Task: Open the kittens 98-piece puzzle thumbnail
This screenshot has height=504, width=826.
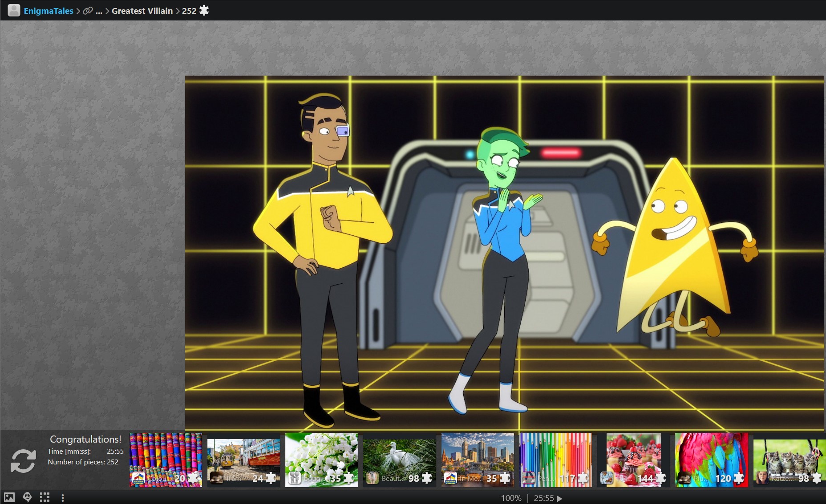Action: point(790,460)
